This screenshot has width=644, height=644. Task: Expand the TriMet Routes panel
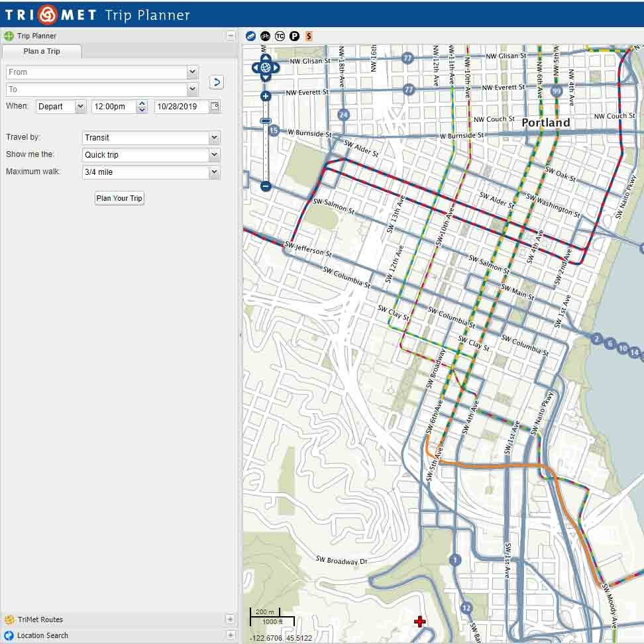230,619
